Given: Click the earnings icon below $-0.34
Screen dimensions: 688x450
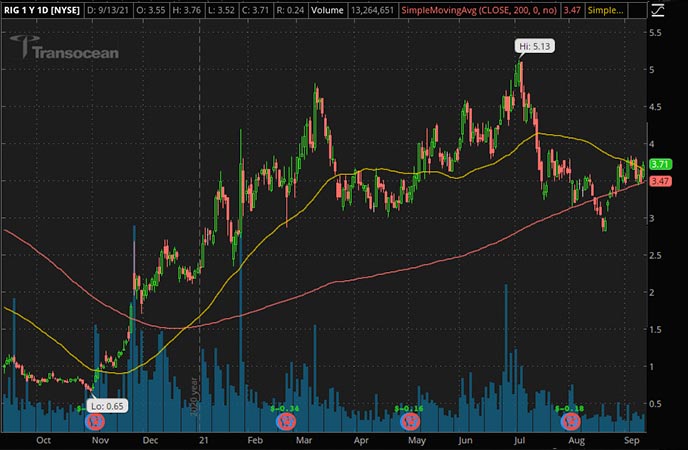Looking at the screenshot, I should coord(286,421).
